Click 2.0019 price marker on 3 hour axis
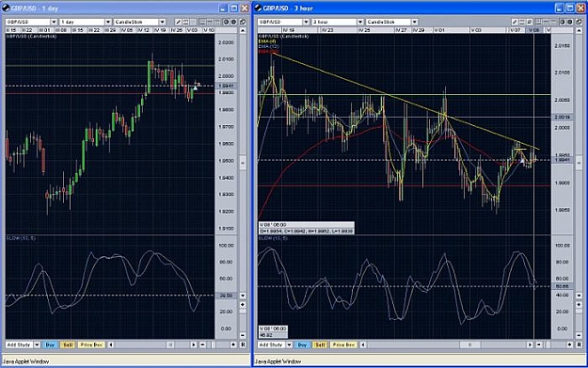This screenshot has height=368, width=588. click(x=562, y=118)
